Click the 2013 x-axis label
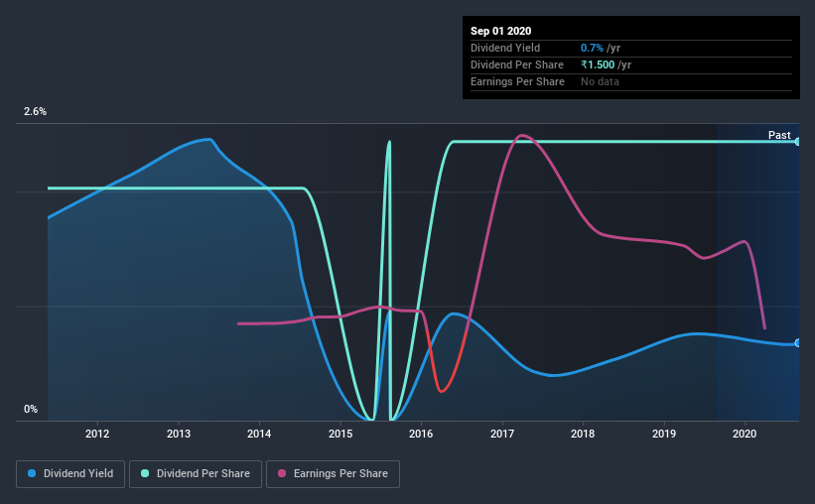Screen dimensions: 815x504 [179, 434]
